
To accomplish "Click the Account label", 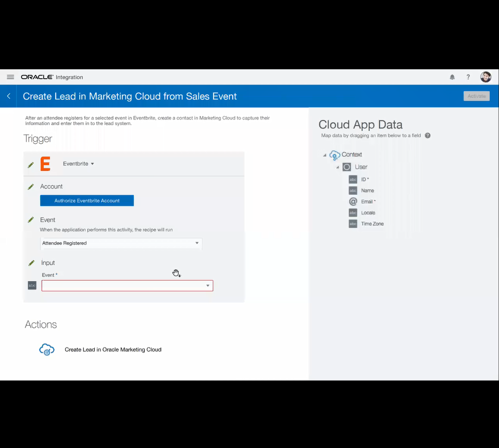I will point(51,186).
